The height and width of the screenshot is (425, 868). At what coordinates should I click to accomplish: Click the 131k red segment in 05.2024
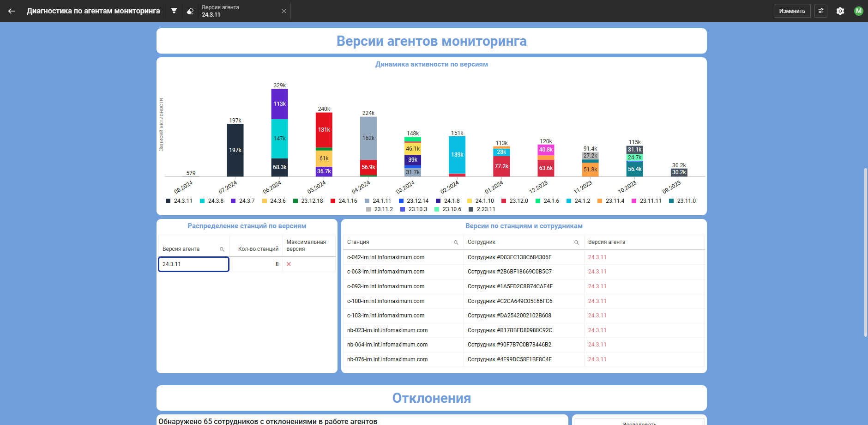(x=324, y=130)
